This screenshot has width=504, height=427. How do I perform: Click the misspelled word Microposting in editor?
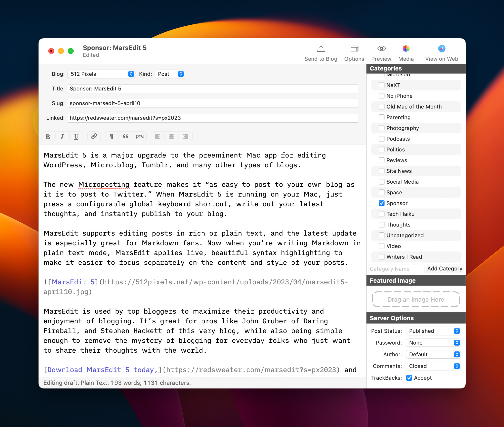pyautogui.click(x=104, y=185)
